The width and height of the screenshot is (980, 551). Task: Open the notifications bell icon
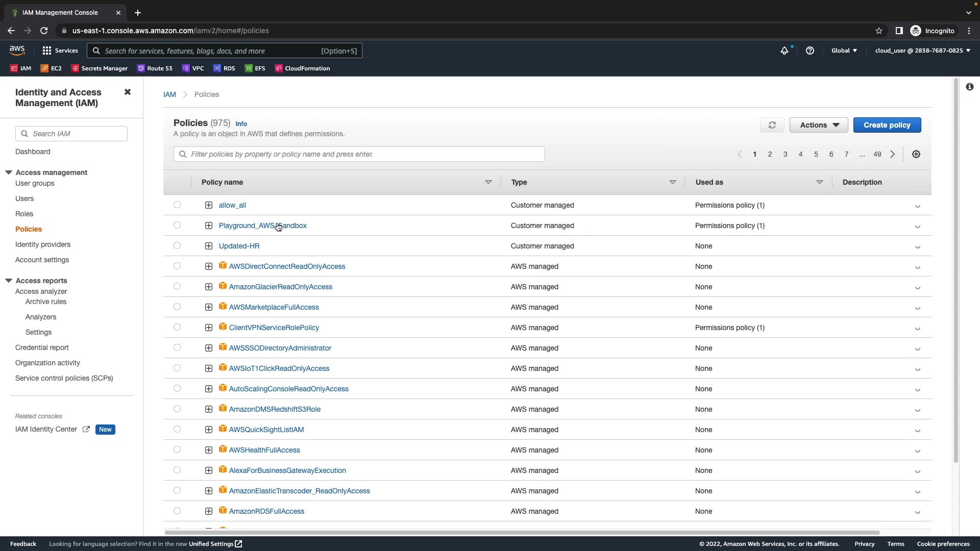(785, 51)
